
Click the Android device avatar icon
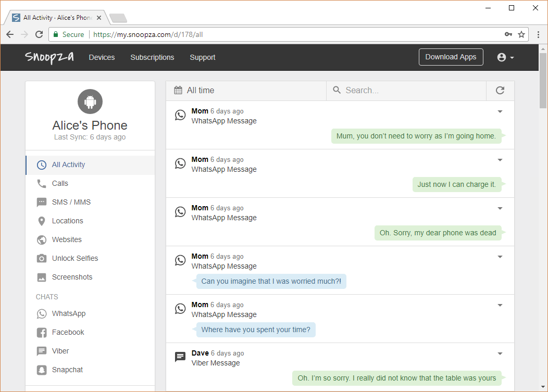tap(90, 102)
